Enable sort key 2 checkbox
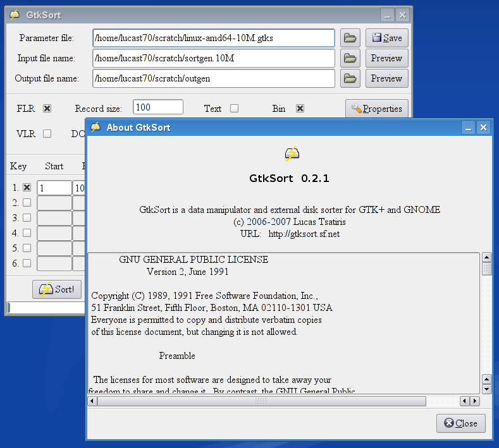The height and width of the screenshot is (448, 499). (27, 203)
